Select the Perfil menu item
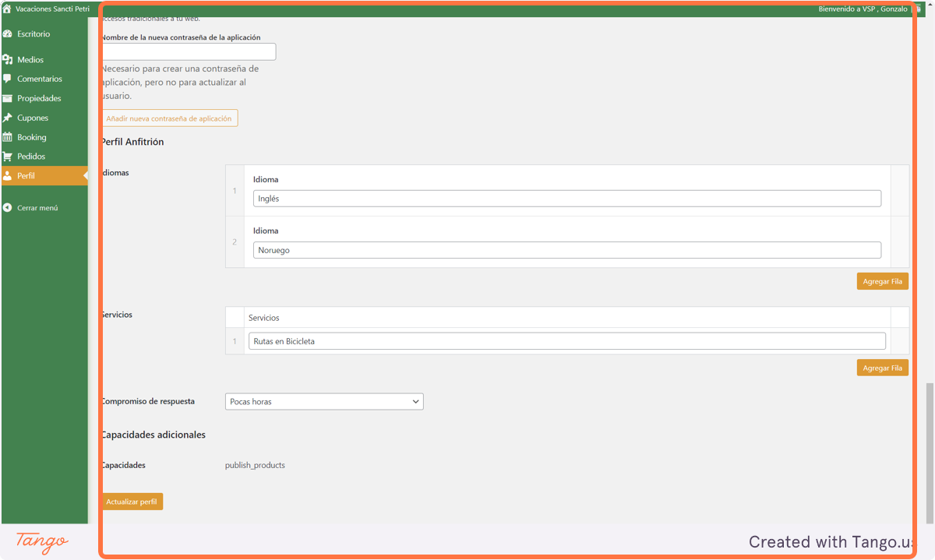The height and width of the screenshot is (560, 935). (x=44, y=176)
